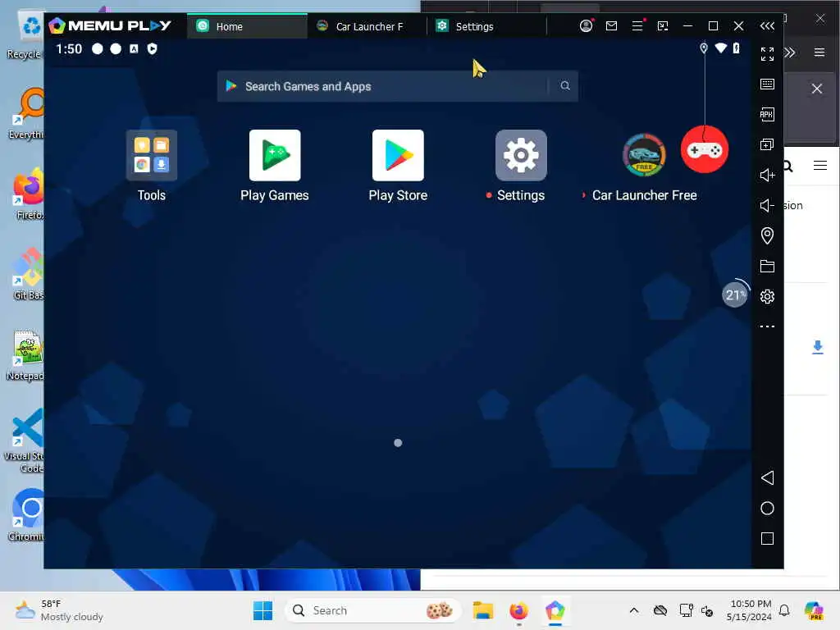Click the three-dots more options icon
840x630 pixels.
(767, 326)
